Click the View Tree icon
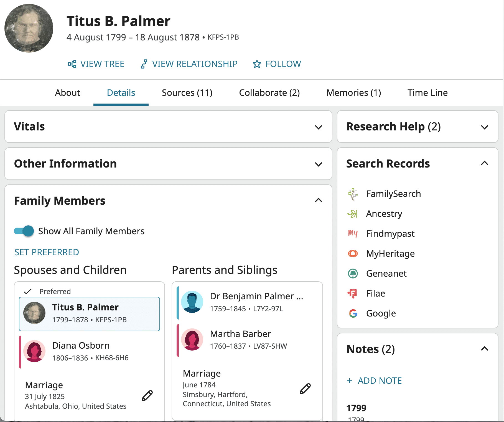This screenshot has height=422, width=504. pyautogui.click(x=72, y=64)
